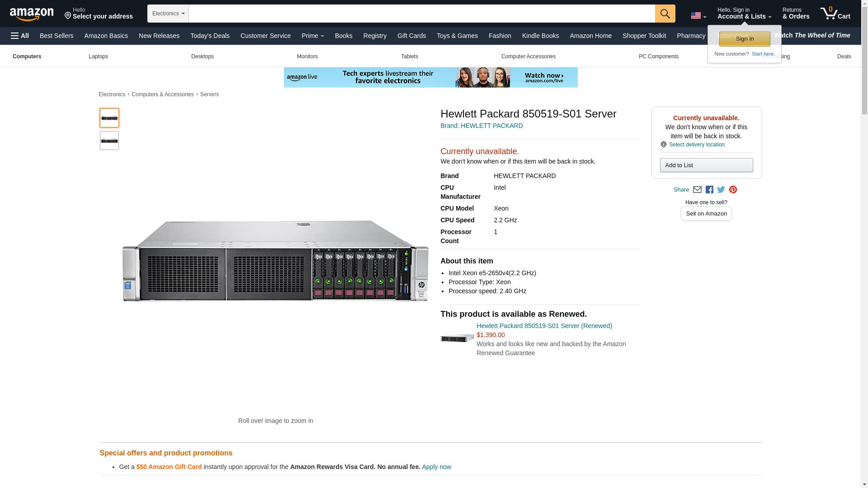The image size is (868, 488).
Task: Select first product thumbnail
Action: [x=109, y=118]
